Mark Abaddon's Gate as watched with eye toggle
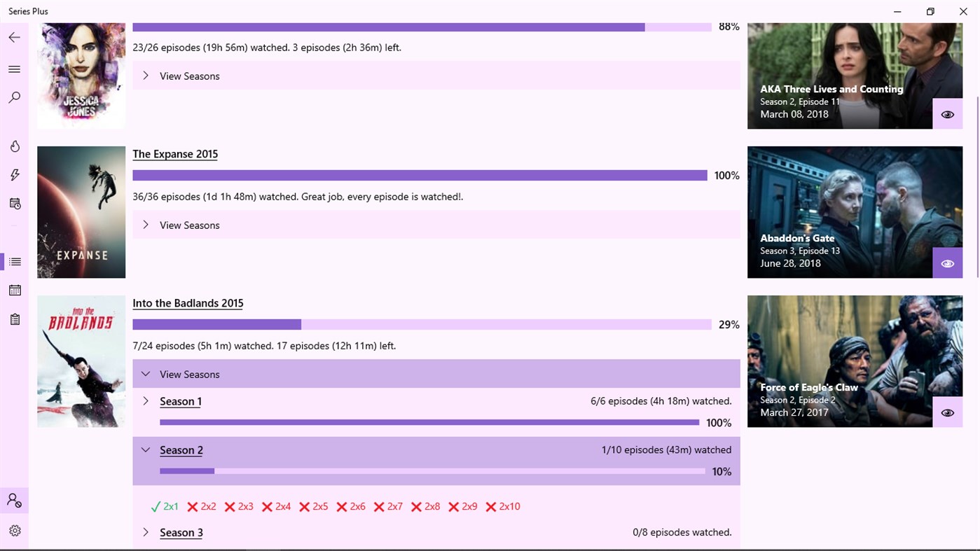The height and width of the screenshot is (551, 980). pyautogui.click(x=947, y=263)
